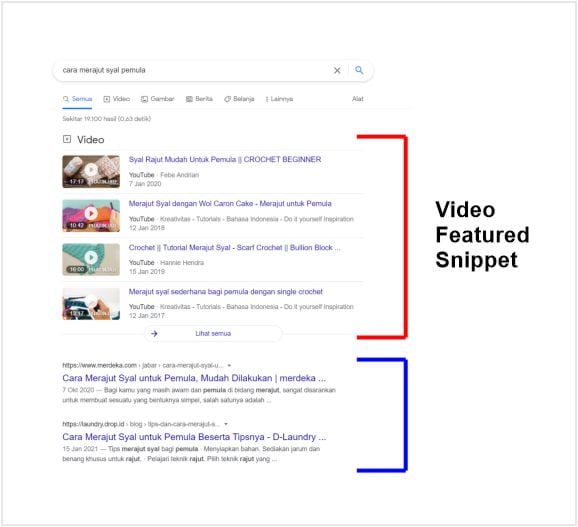Select the Semua results tab

(x=77, y=99)
